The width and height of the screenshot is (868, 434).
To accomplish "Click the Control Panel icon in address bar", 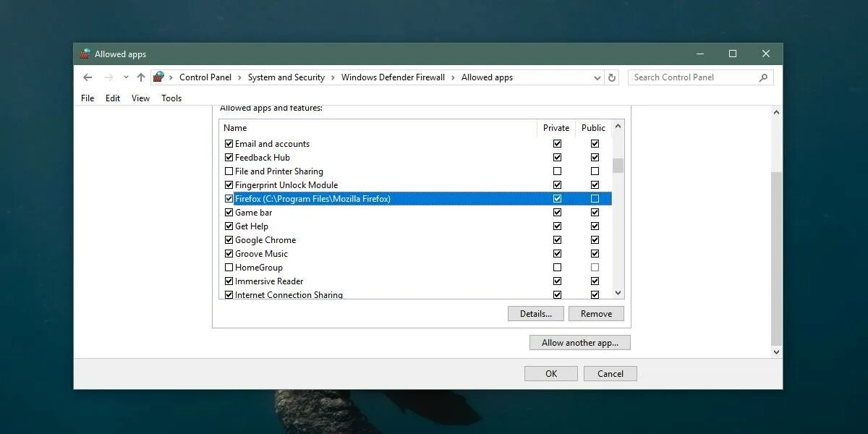I will [159, 77].
